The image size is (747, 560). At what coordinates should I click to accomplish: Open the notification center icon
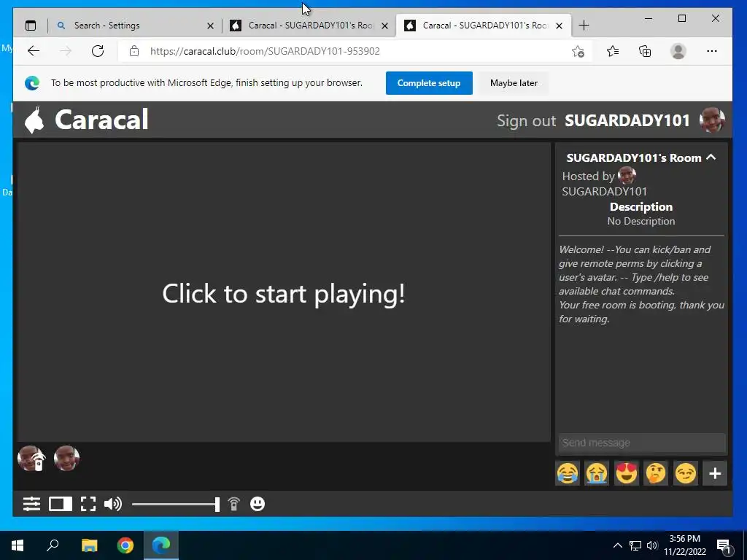(x=724, y=545)
